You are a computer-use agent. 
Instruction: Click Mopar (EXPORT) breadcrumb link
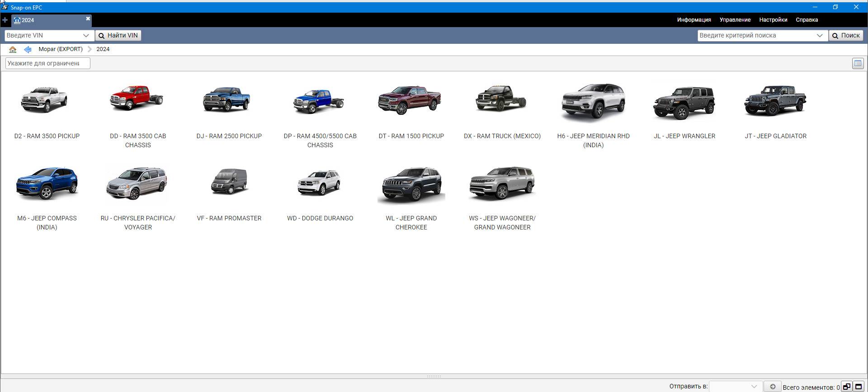point(61,49)
